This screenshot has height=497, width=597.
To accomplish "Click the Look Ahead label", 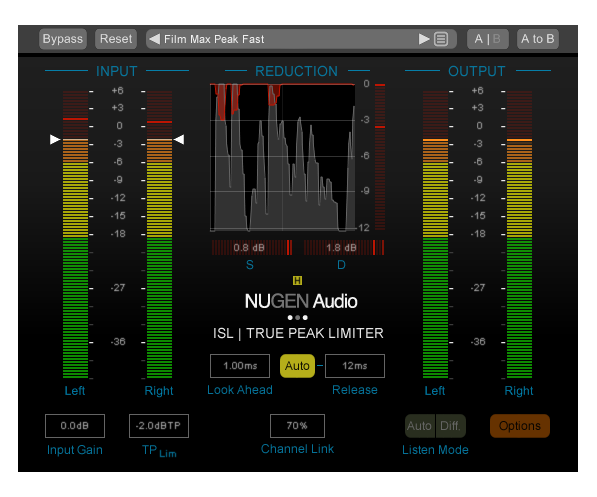I will pos(240,390).
